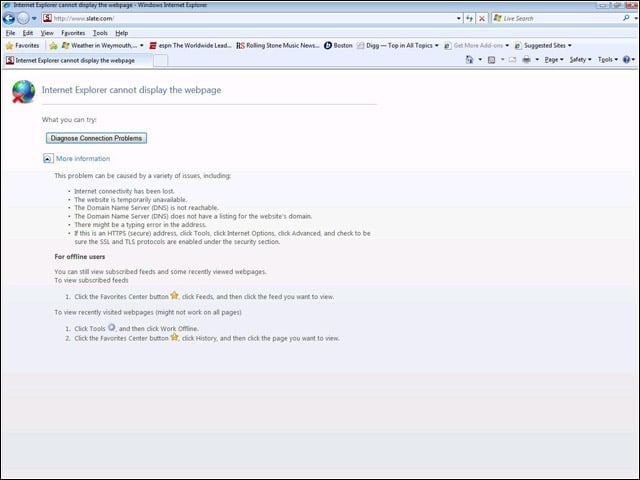Click 'Internet Explorer cannot display the webpage' heading

(131, 90)
